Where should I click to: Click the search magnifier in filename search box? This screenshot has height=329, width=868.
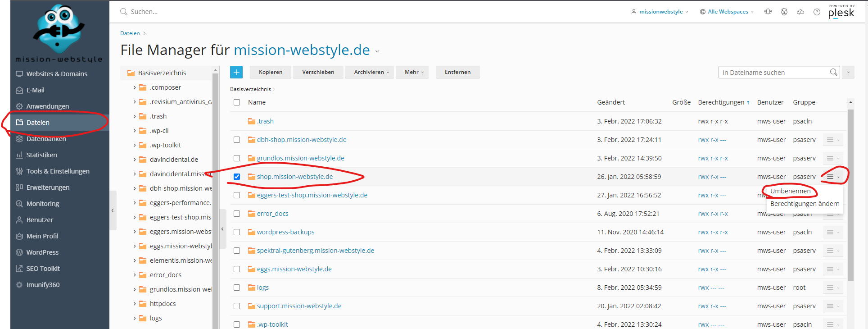pos(833,72)
